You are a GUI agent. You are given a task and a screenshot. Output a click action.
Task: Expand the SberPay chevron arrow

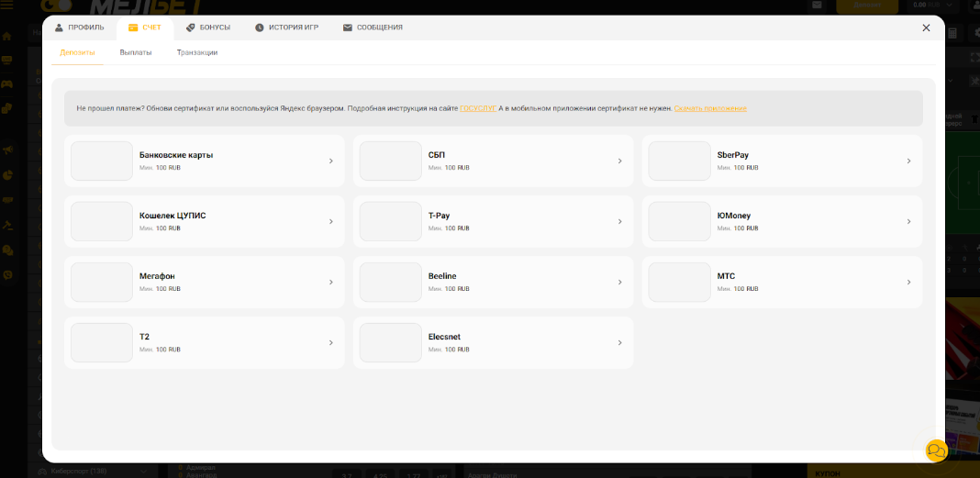click(x=908, y=161)
